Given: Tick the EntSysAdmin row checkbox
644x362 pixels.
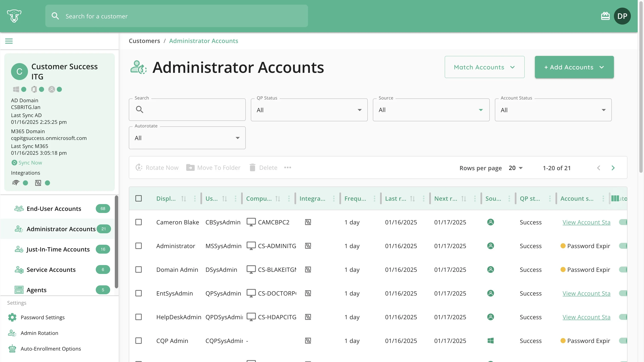Looking at the screenshot, I should tap(139, 293).
